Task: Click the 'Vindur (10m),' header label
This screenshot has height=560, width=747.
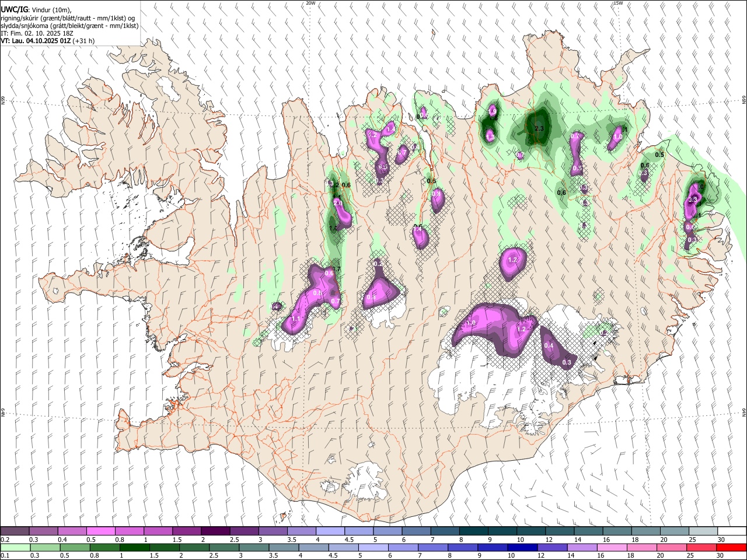Action: [x=51, y=10]
